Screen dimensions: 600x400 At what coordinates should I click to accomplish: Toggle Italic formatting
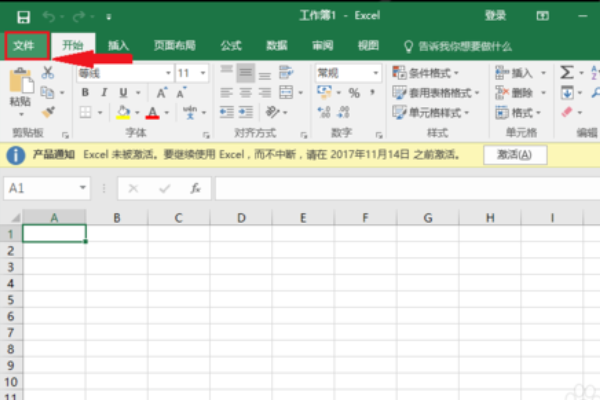pyautogui.click(x=104, y=92)
